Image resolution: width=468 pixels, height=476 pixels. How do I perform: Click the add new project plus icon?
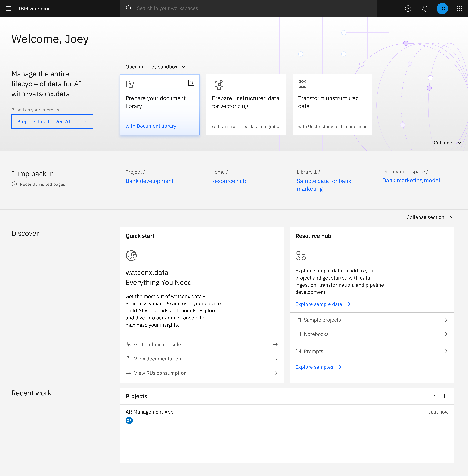[444, 396]
